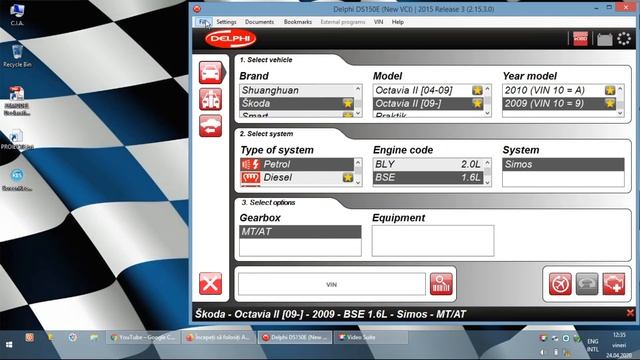Click the VIN input field

tap(332, 284)
